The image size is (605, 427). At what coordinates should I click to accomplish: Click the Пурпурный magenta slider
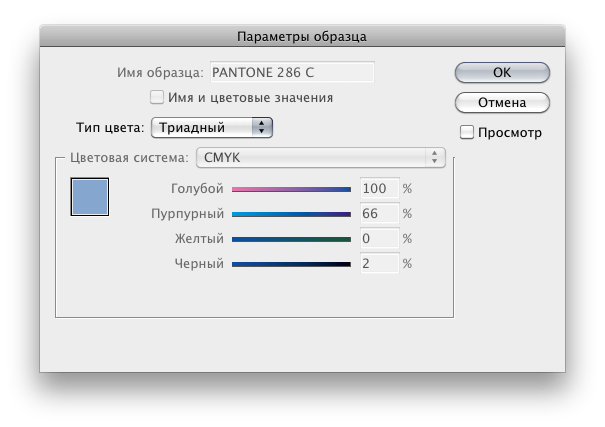point(291,214)
